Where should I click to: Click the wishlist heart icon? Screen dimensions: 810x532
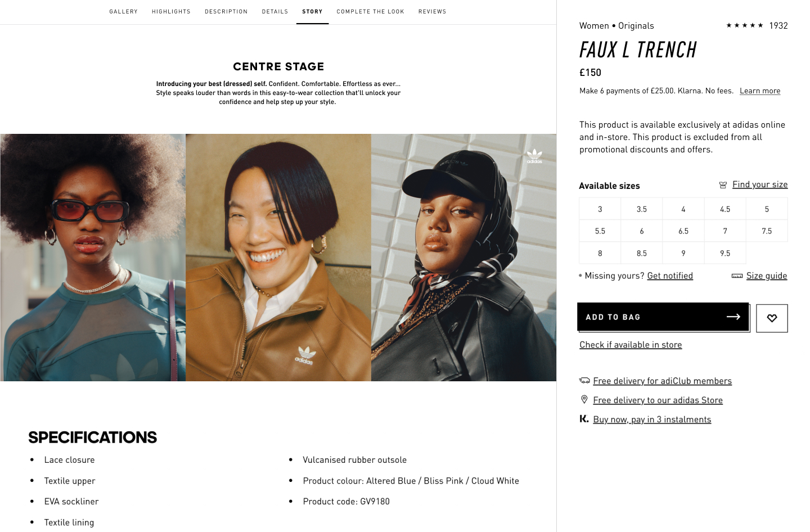772,318
